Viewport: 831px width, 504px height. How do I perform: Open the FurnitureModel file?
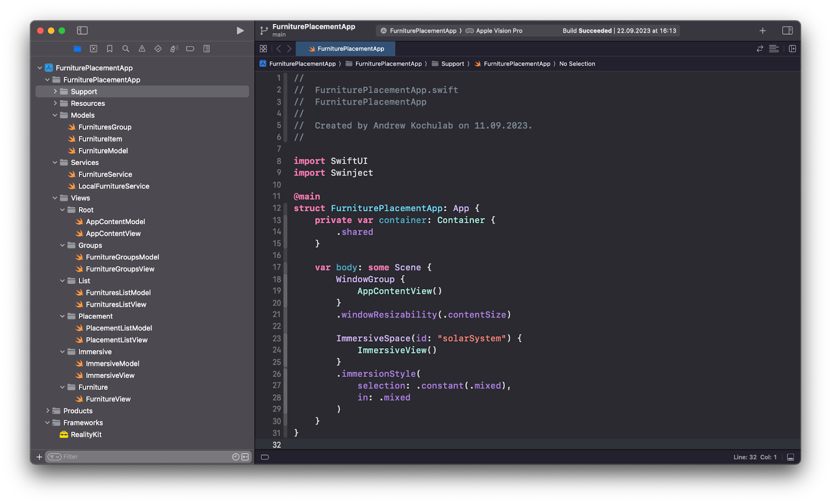(98, 151)
